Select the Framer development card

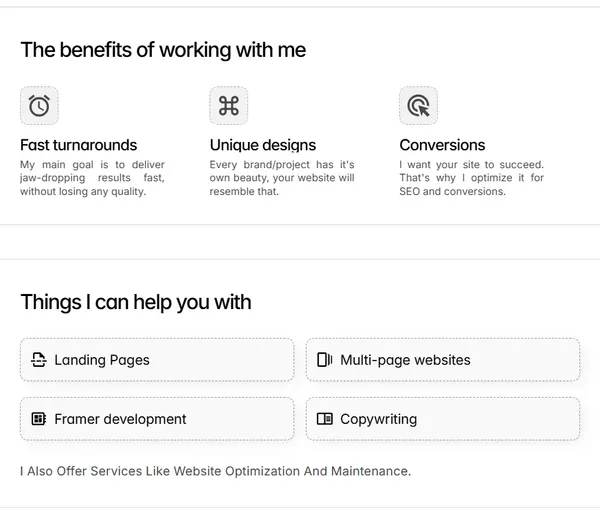pyautogui.click(x=157, y=419)
